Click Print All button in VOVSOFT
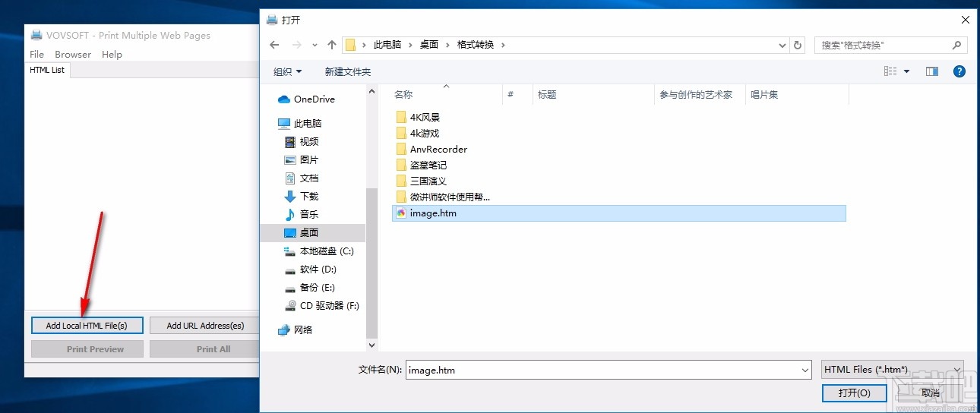Image resolution: width=980 pixels, height=413 pixels. click(205, 349)
